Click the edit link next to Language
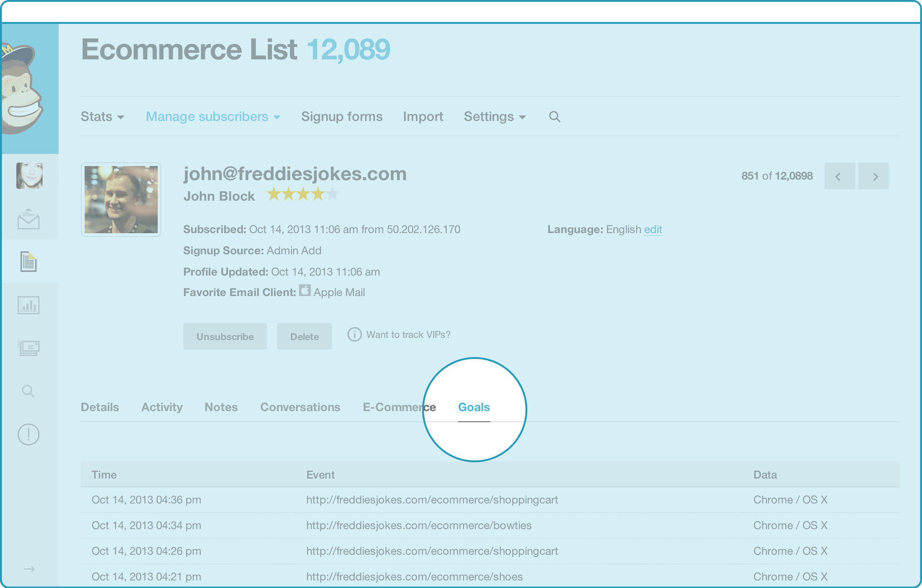 tap(653, 229)
